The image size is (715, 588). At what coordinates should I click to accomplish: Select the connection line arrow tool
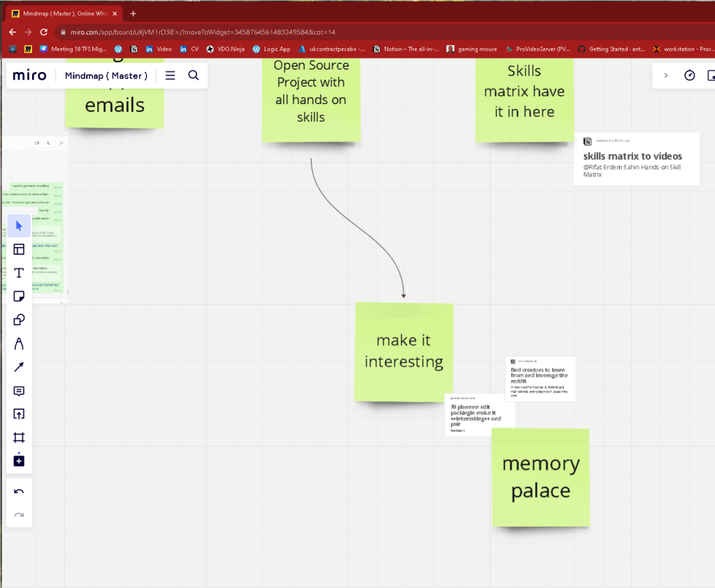19,367
